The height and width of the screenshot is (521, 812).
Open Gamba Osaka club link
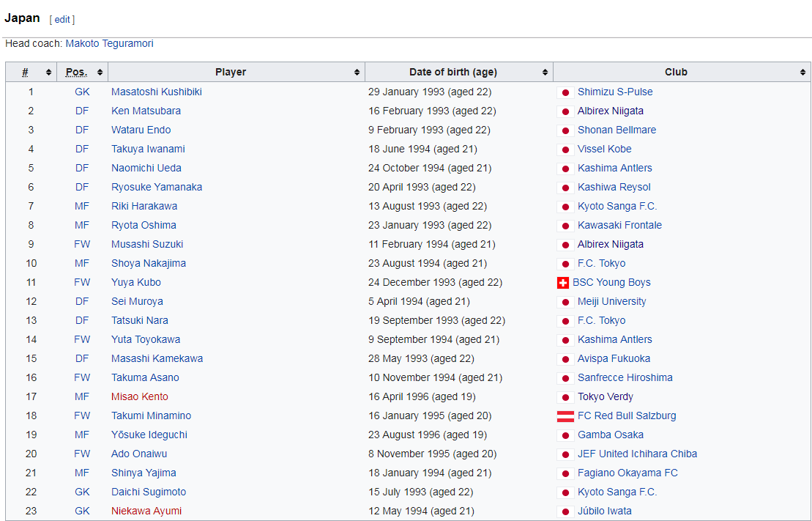[x=611, y=435]
